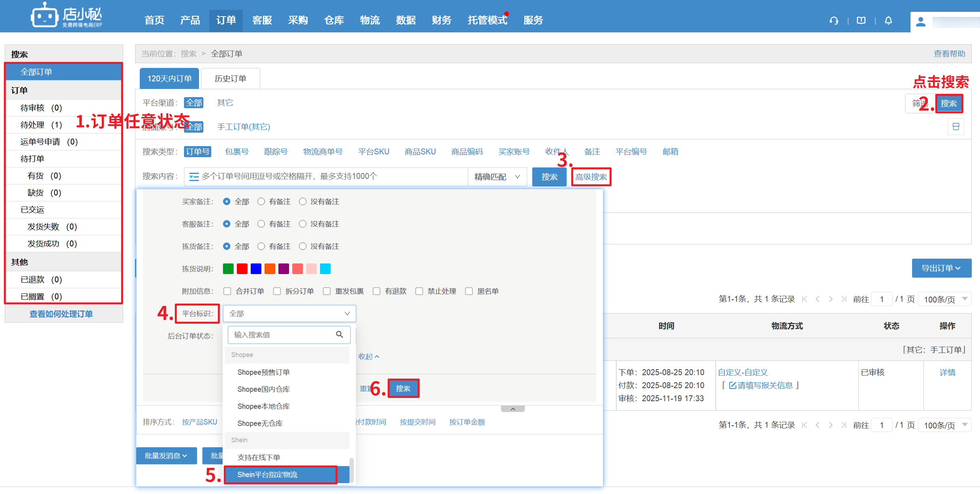The image size is (980, 494).
Task: Open the help book icon in header
Action: click(861, 21)
